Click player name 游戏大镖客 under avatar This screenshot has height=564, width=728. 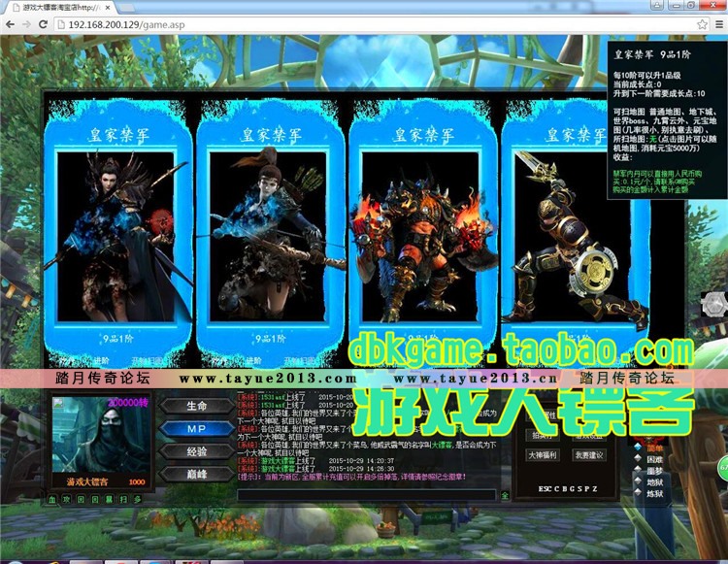click(x=86, y=481)
